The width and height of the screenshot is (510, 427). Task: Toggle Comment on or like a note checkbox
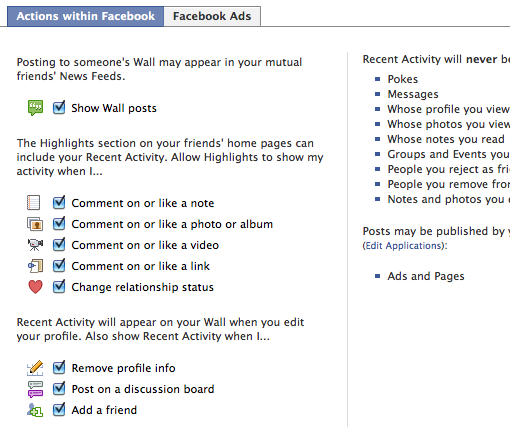(59, 202)
